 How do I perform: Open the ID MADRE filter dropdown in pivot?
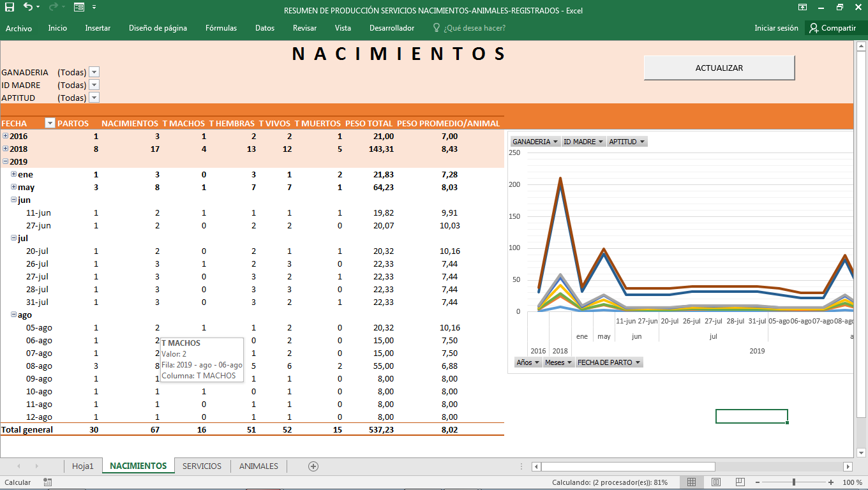94,85
